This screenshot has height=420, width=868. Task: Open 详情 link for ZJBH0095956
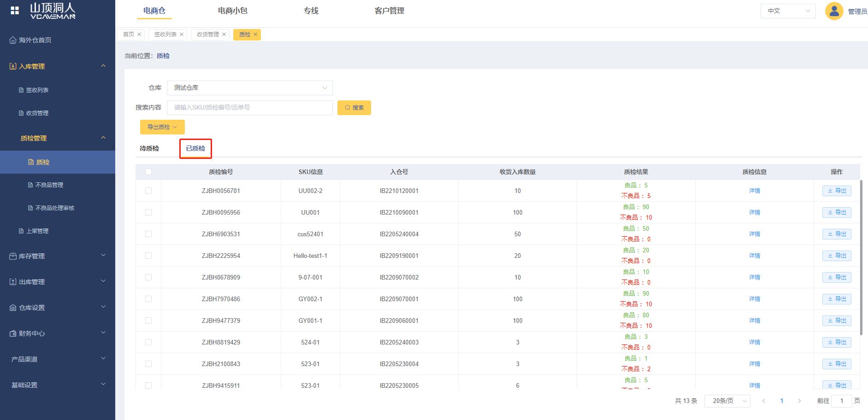[x=754, y=212]
